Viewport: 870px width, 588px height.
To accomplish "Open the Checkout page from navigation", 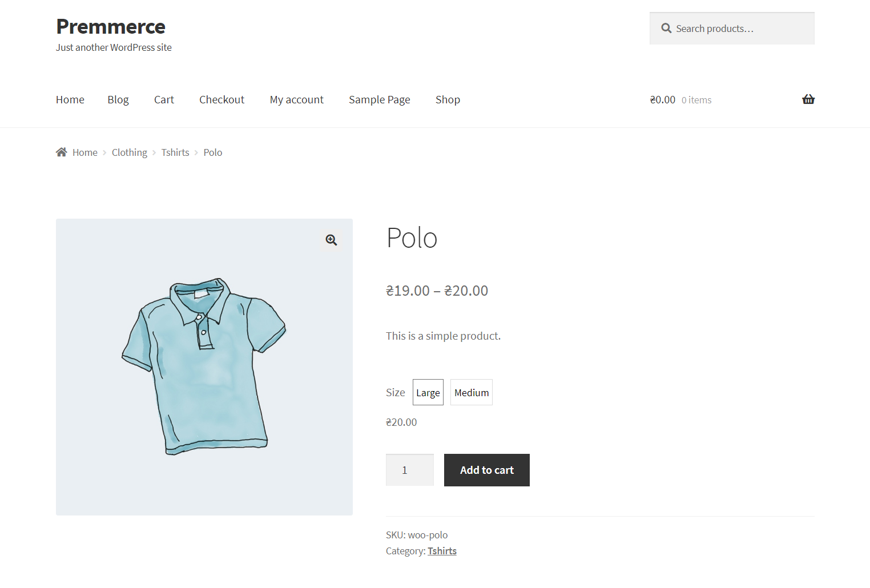I will tap(221, 99).
